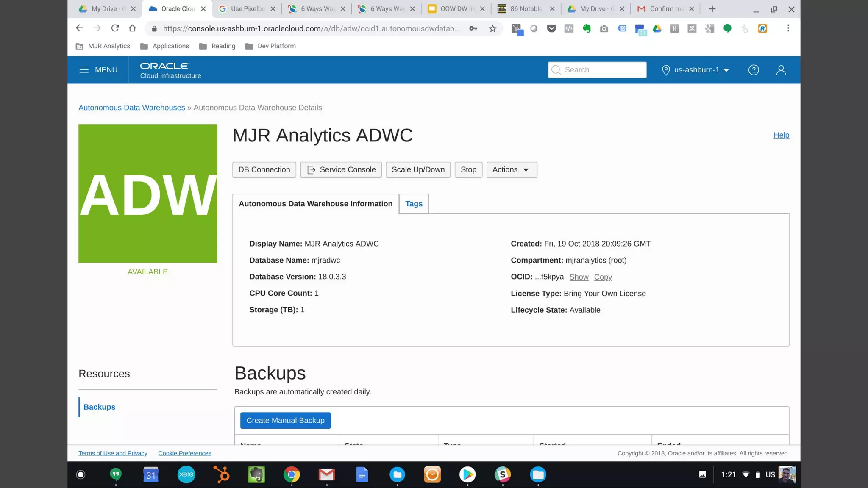This screenshot has width=868, height=488.
Task: Open the hamburger MENU in Oracle console
Action: [98, 70]
